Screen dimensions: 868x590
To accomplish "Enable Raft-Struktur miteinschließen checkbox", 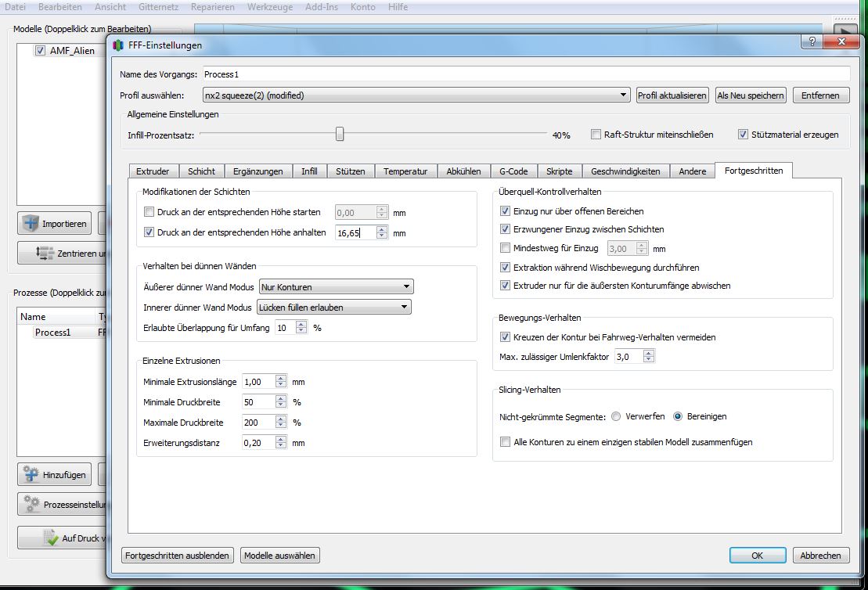I will coord(596,134).
